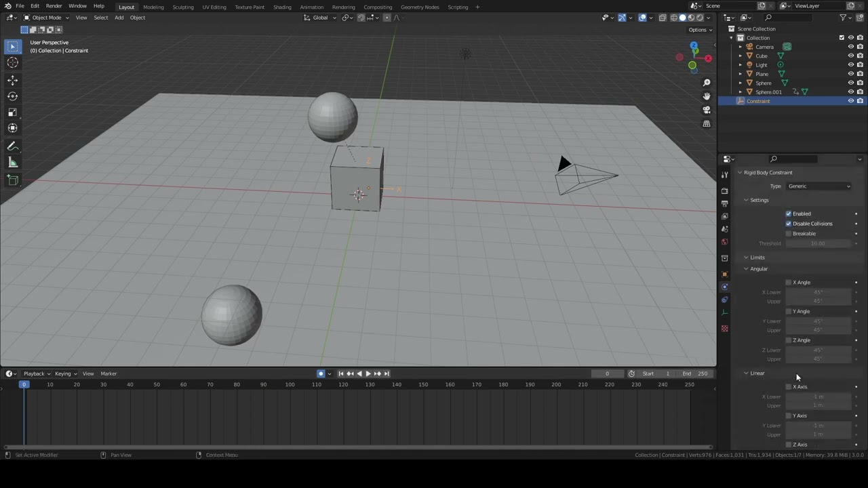Viewport: 868px width, 488px height.
Task: Open the Object Constraint properties tab
Action: point(724,300)
